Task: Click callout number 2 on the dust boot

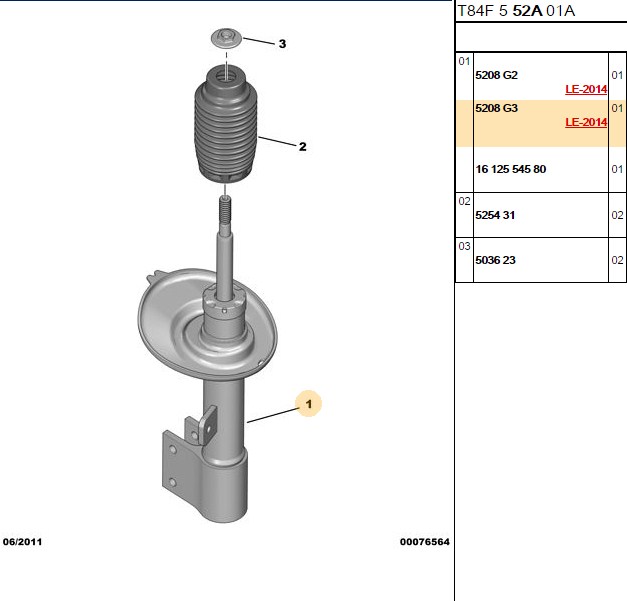Action: coord(302,146)
